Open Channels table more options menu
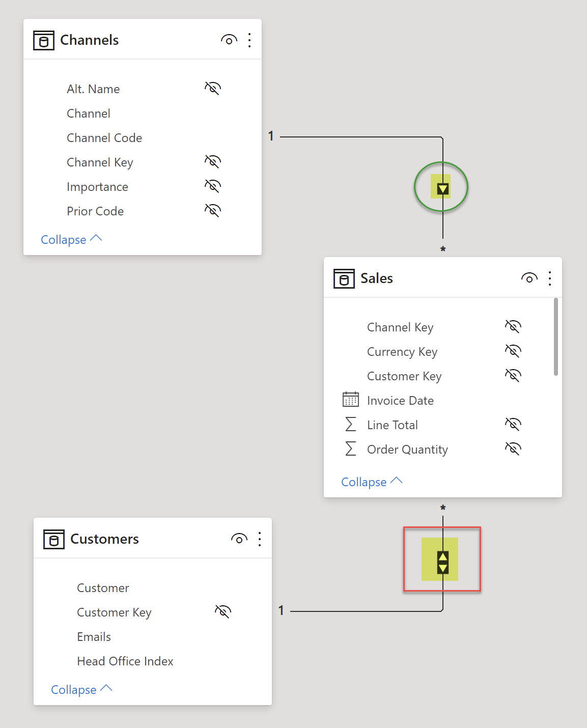The height and width of the screenshot is (728, 587). coord(249,40)
